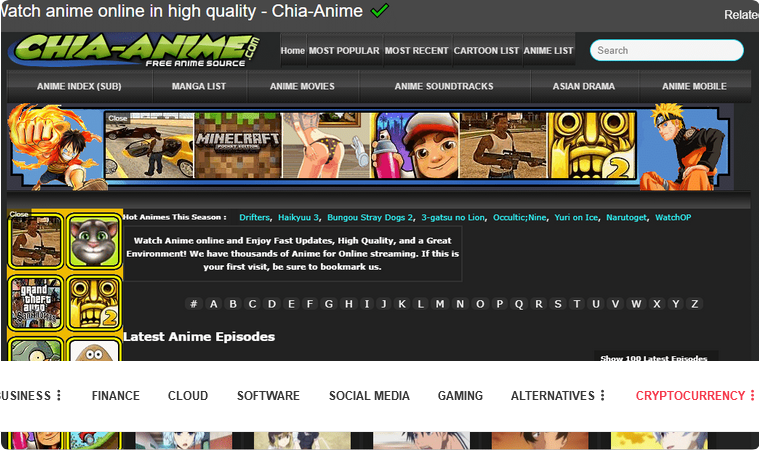Viewport: 759px width, 450px height.
Task: Select letter W in the alphabet index
Action: [636, 304]
